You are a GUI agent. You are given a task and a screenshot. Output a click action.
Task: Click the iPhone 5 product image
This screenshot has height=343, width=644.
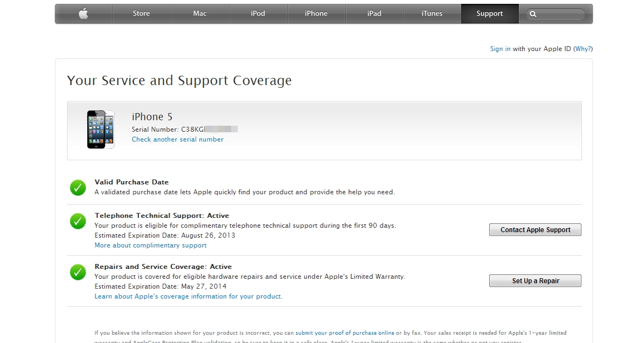[100, 130]
